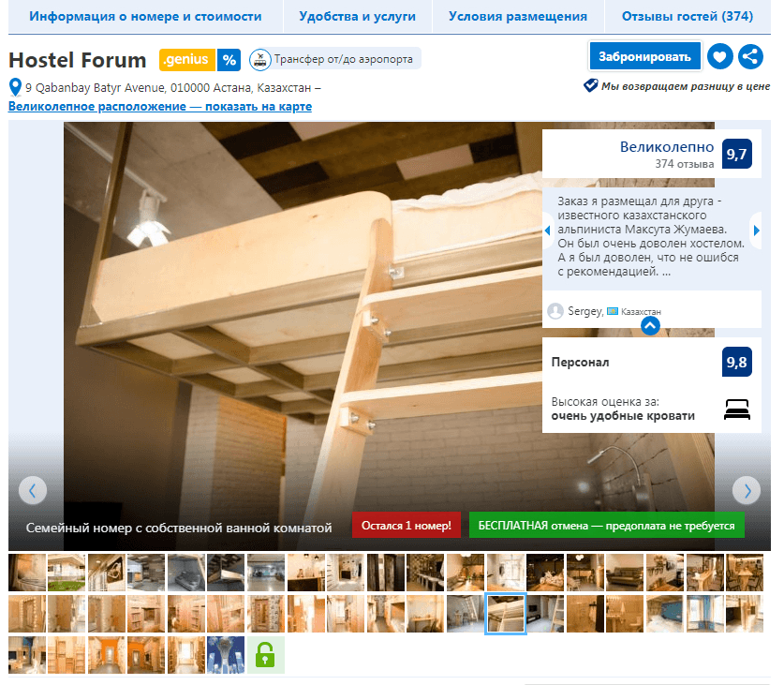
Task: Click the review excerpt about Максут Жумаев
Action: coord(651,236)
